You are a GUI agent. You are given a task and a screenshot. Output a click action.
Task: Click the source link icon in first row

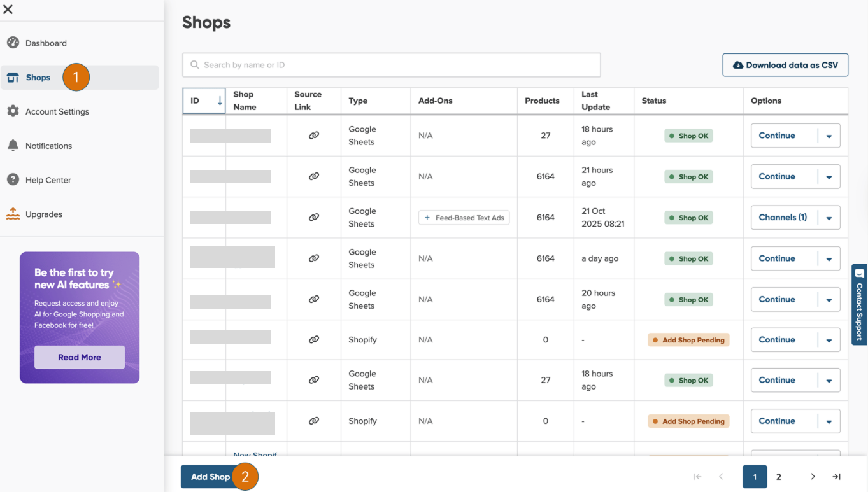pos(314,136)
